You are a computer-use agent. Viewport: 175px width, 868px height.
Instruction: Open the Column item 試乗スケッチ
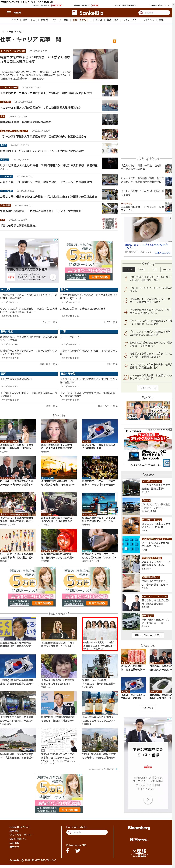(x=148, y=621)
